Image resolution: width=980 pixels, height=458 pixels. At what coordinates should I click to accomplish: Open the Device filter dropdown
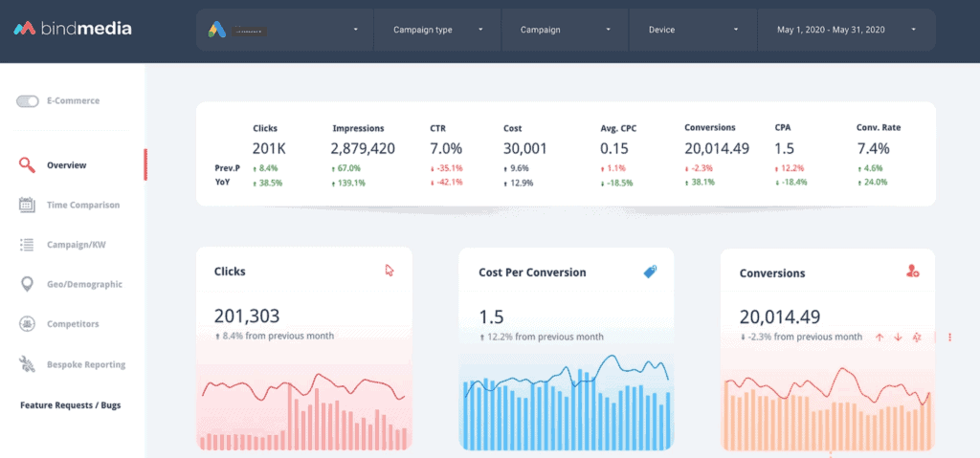[693, 30]
